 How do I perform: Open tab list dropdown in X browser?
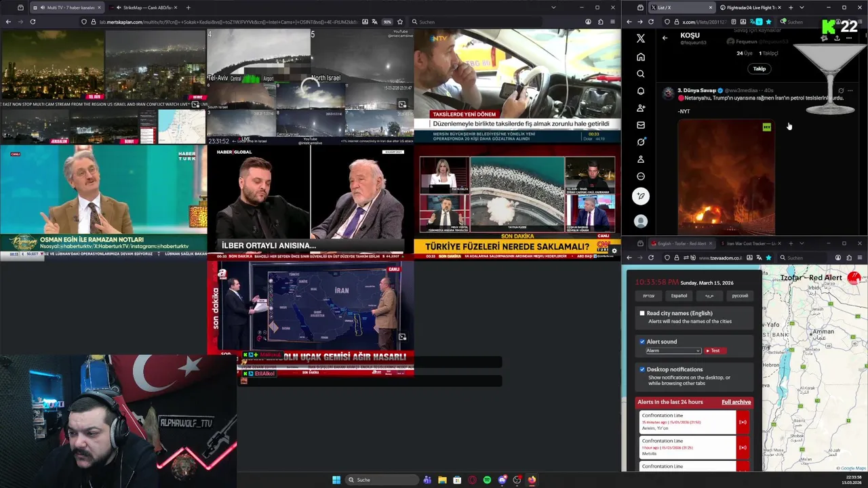click(x=802, y=7)
